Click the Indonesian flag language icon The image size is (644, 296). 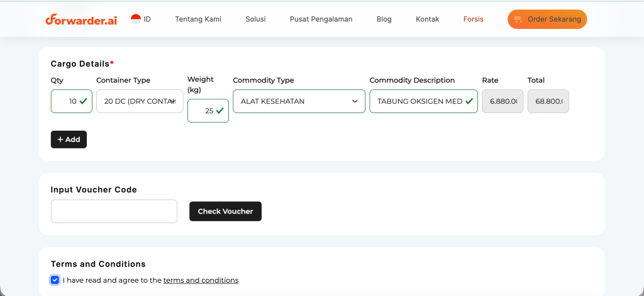136,19
